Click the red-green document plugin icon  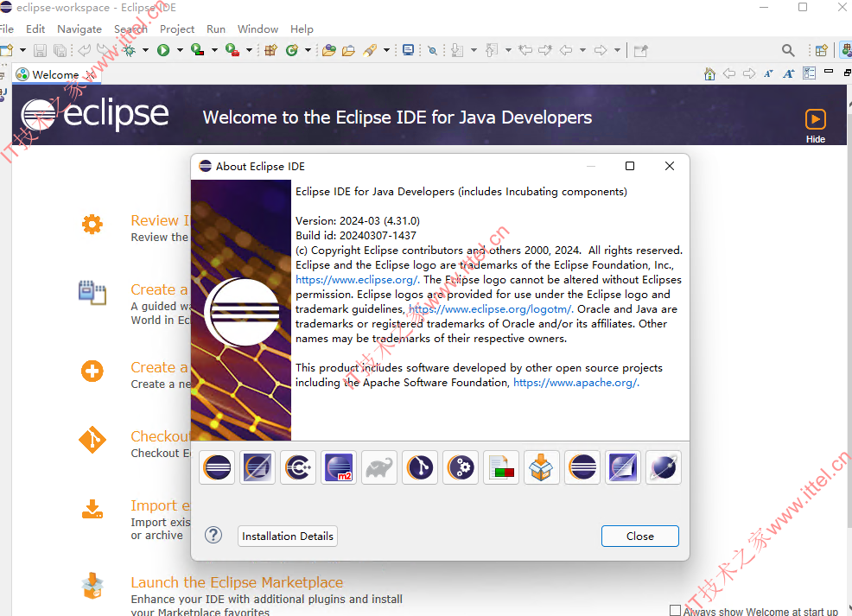click(501, 467)
